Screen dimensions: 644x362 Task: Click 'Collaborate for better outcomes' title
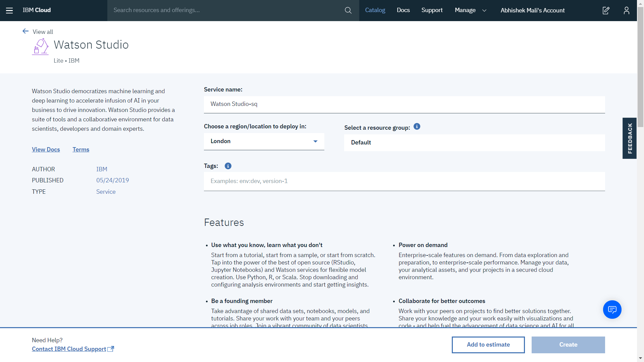442,301
